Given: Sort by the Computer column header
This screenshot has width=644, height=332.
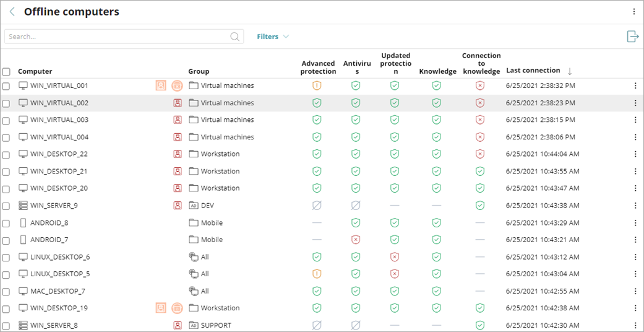Looking at the screenshot, I should tap(35, 72).
